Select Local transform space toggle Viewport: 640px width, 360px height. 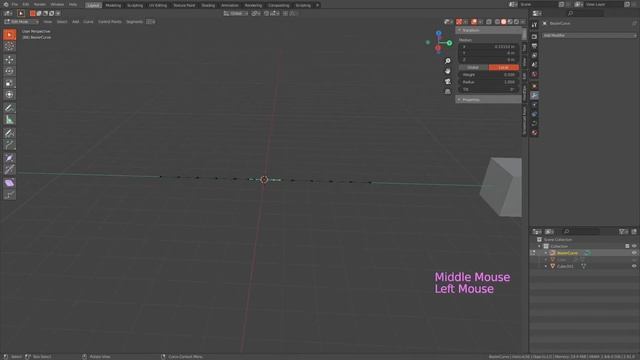pos(504,67)
